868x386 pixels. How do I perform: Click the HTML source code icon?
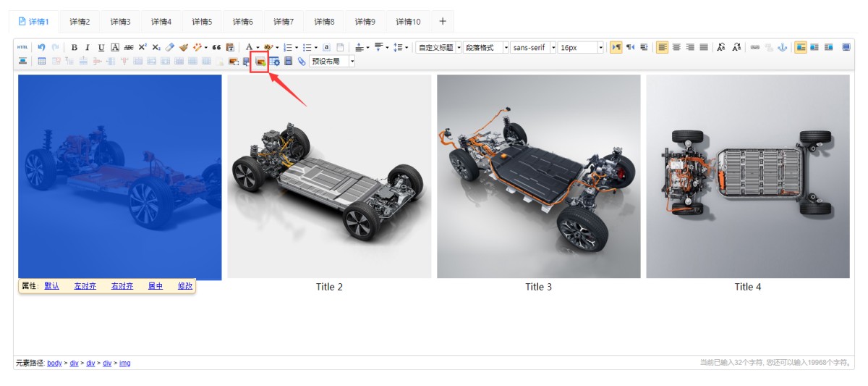[x=22, y=47]
